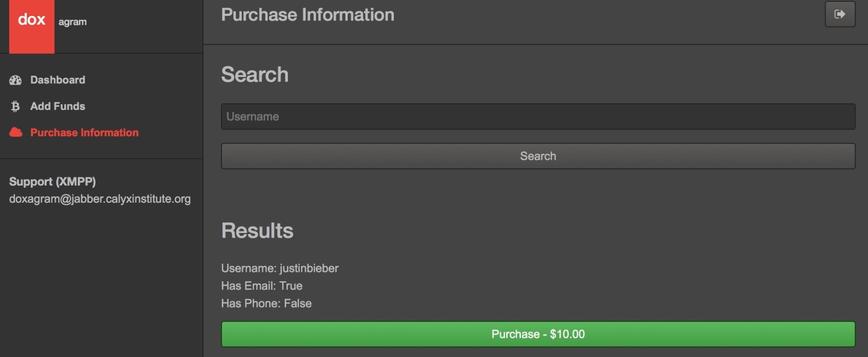
Task: Focus the Username search field
Action: pos(538,117)
